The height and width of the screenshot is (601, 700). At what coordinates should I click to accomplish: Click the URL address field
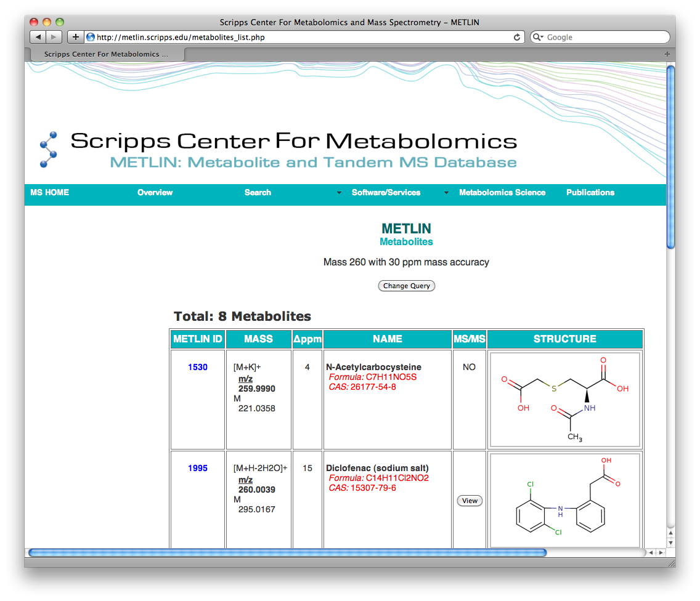pyautogui.click(x=304, y=37)
